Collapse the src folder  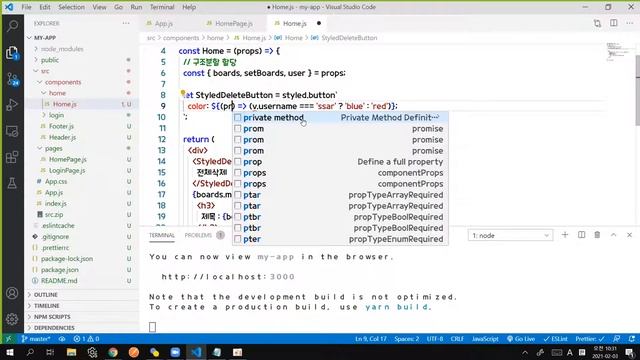[45, 71]
